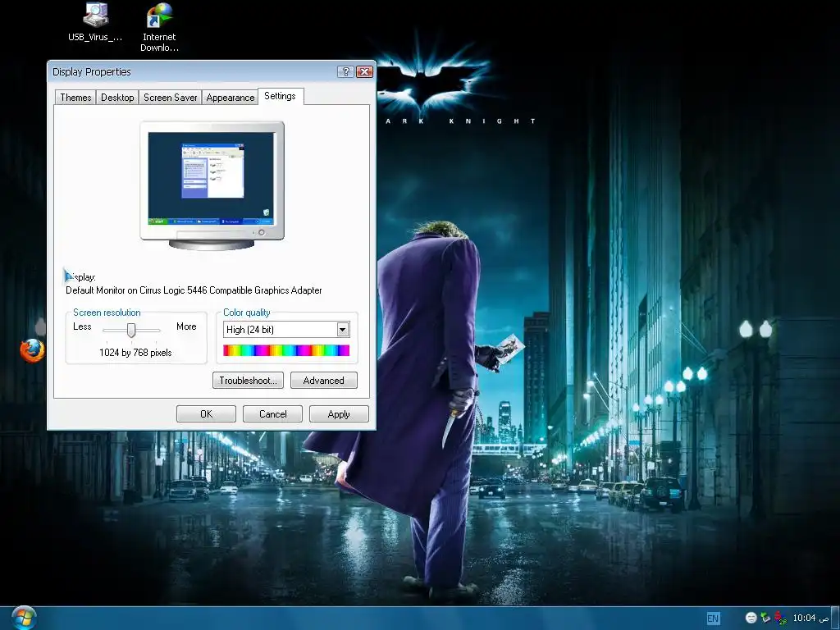Open the USB_Virus desktop shortcut
The image size is (840, 630).
click(x=95, y=22)
